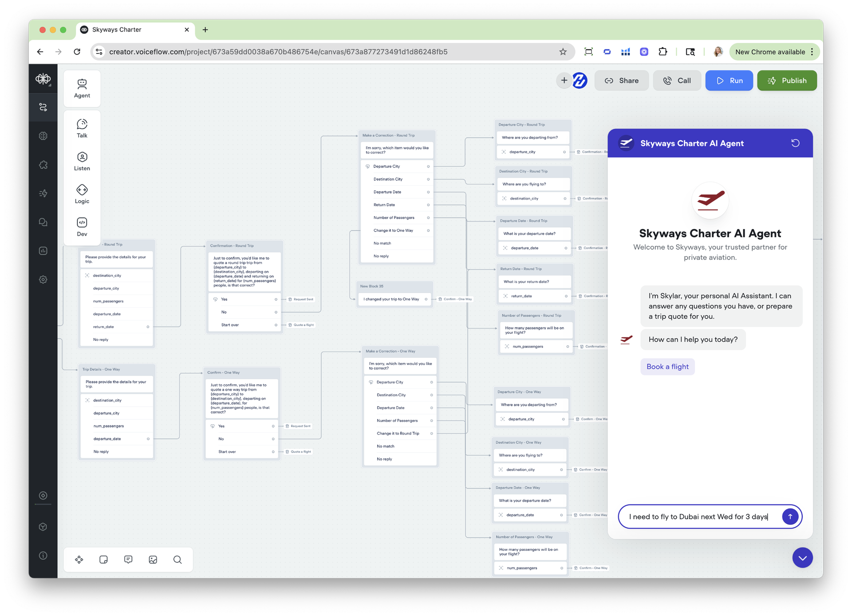Screen dimensions: 852x616
Task: Run the agent prototype
Action: point(729,80)
